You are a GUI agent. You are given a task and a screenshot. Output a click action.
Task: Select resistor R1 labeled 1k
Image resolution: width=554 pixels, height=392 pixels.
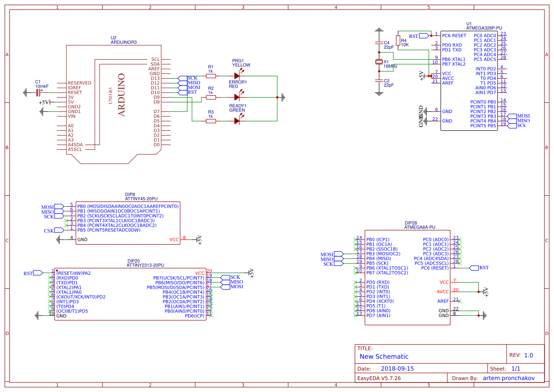pos(210,75)
